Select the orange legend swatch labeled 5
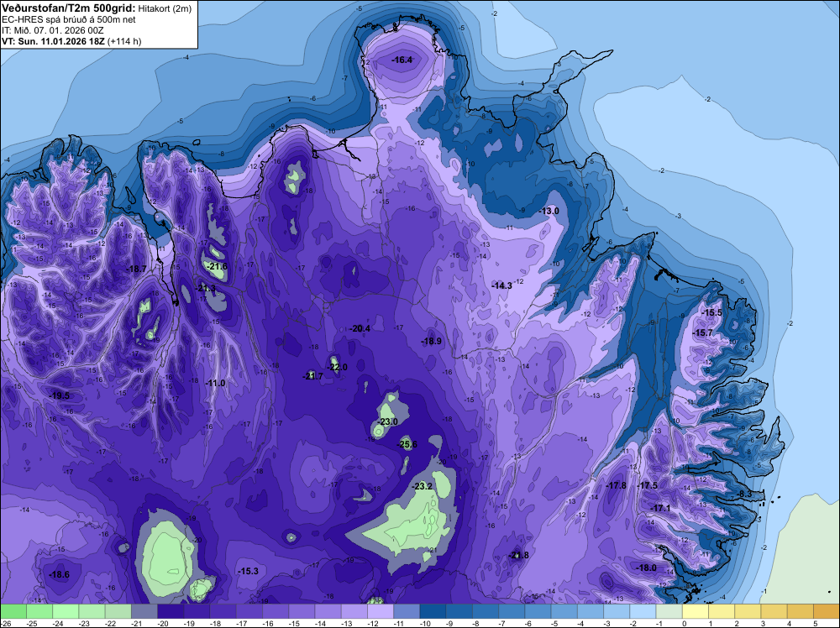This screenshot has width=840, height=628. point(827,611)
